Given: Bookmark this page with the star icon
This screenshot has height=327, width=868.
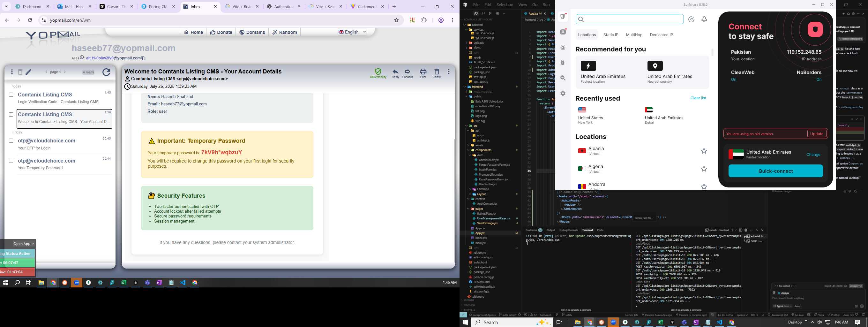Looking at the screenshot, I should [396, 20].
